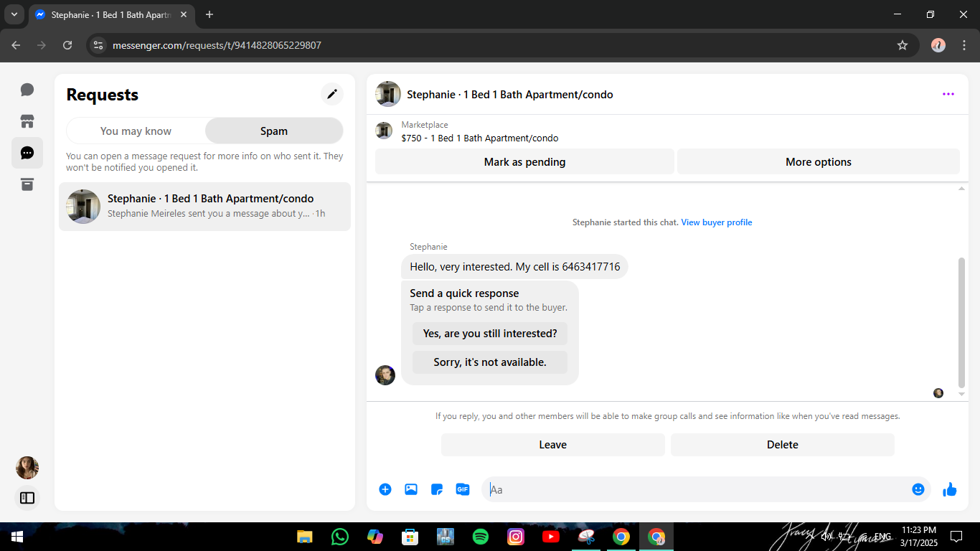Open Instagram from the taskbar

[x=516, y=537]
